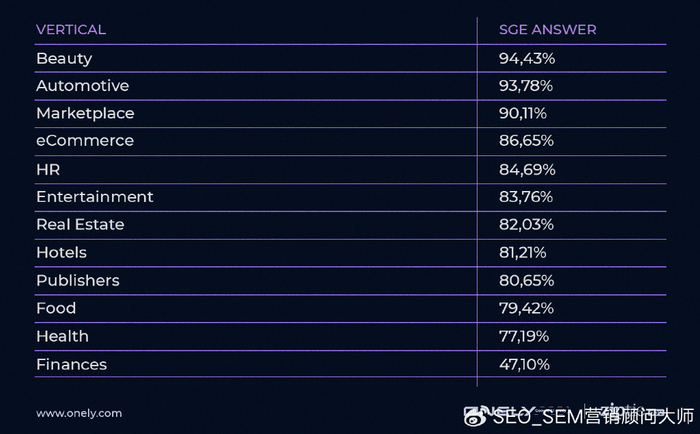Click the 94,43% value for Beauty
Screen dimensions: 700x434
(527, 59)
